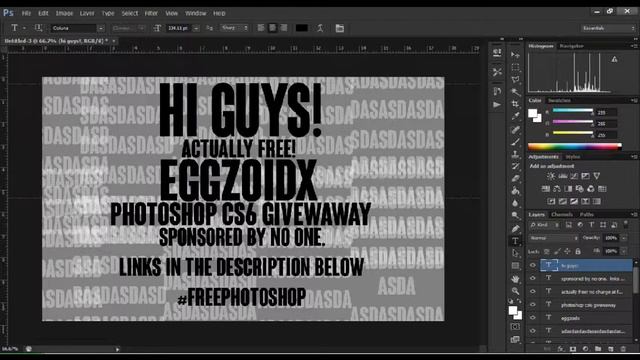Image resolution: width=640 pixels, height=360 pixels.
Task: Select the Path Selection tool
Action: 516,253
